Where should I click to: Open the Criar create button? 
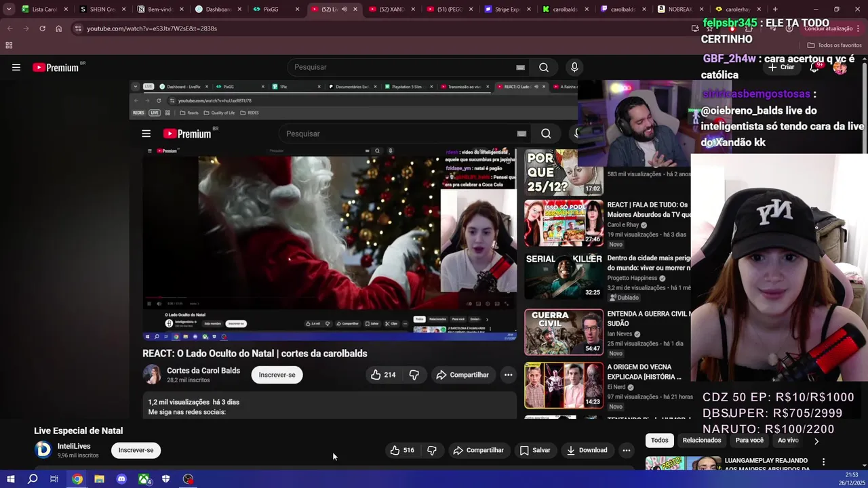click(x=781, y=67)
